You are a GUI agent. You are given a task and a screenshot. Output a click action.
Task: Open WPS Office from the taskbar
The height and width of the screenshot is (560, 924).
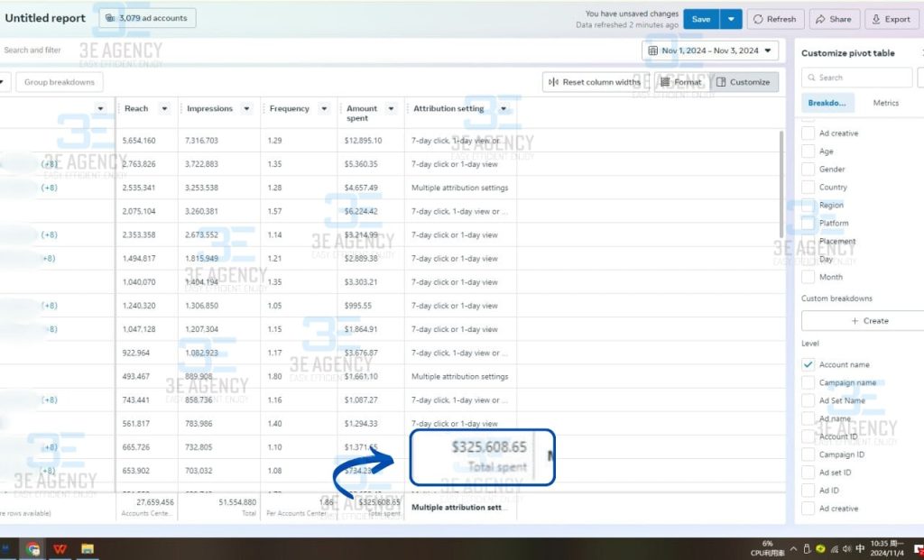tap(60, 548)
